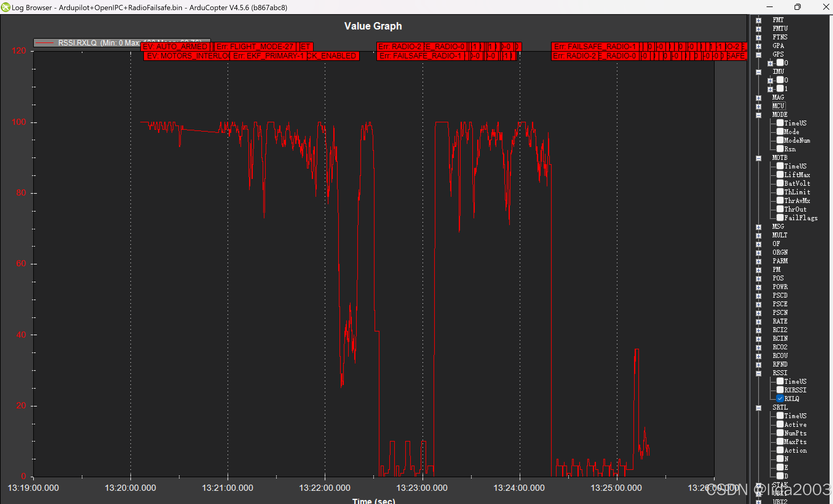
Task: Click the red RSSI.RXLQ legend line swatch
Action: click(x=45, y=43)
